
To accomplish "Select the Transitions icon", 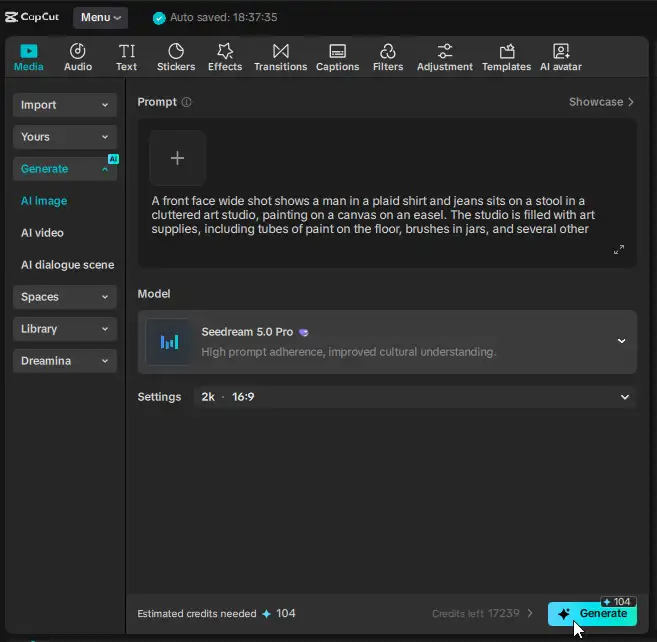I will coord(280,51).
